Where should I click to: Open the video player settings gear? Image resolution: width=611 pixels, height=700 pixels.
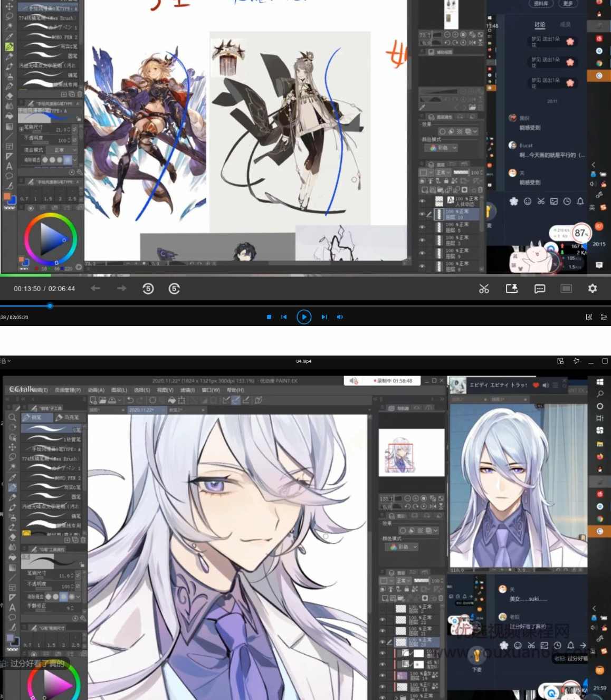[593, 289]
